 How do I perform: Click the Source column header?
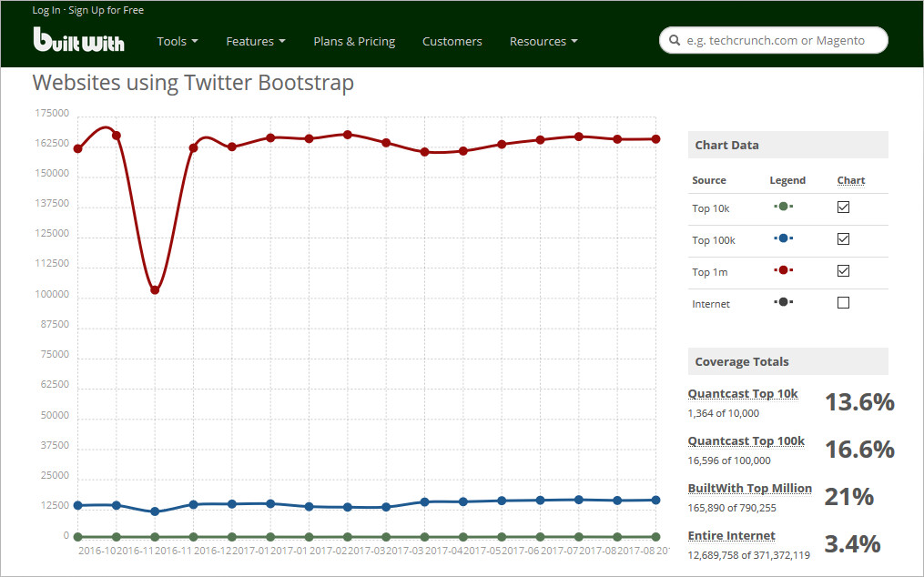click(x=709, y=180)
